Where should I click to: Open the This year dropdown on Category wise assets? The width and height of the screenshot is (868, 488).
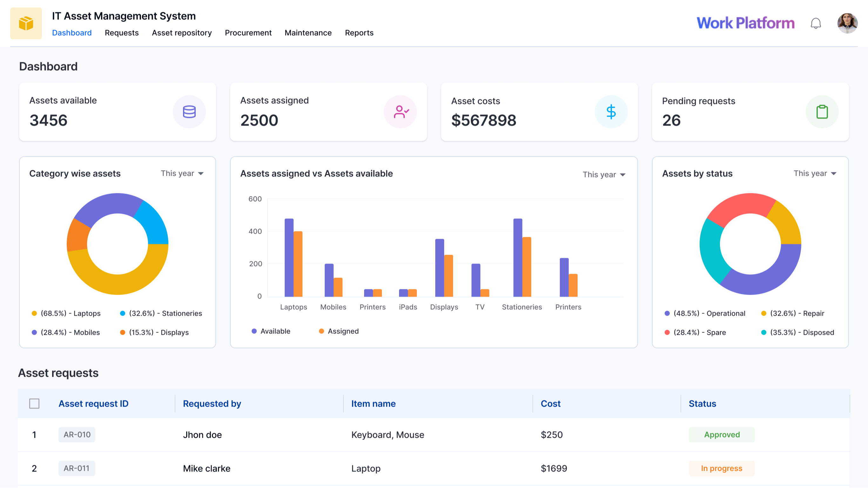click(x=182, y=173)
